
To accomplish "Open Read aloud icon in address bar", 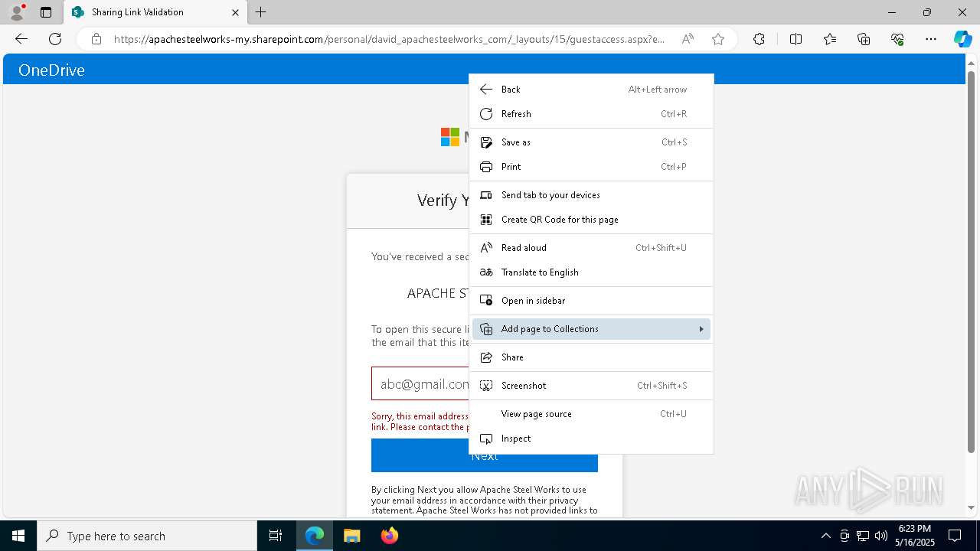I will (x=688, y=39).
